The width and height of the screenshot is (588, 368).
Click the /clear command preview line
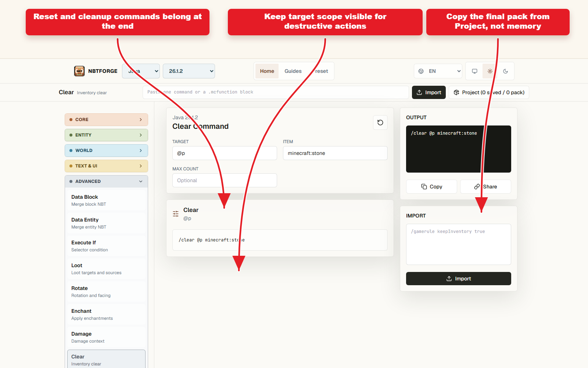click(280, 240)
